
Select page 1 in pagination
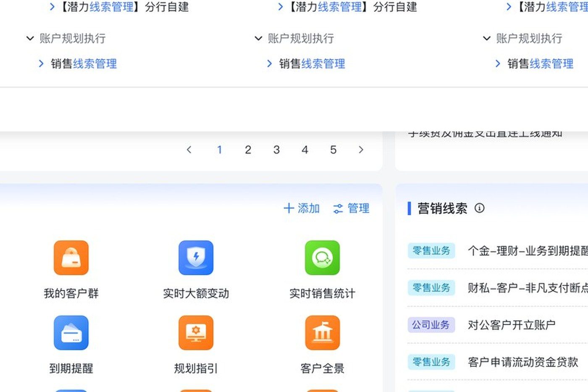click(219, 150)
